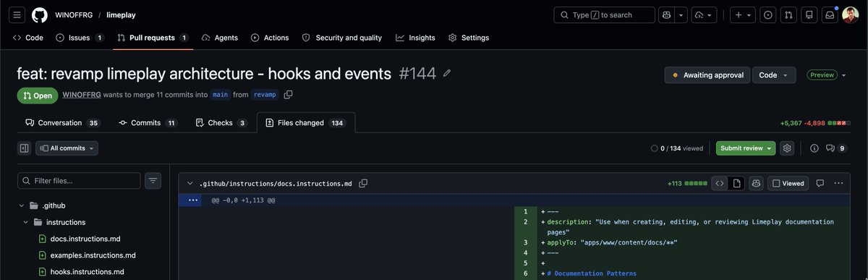Collapse the docs.instructions.md diff
The height and width of the screenshot is (280, 868).
pos(190,184)
